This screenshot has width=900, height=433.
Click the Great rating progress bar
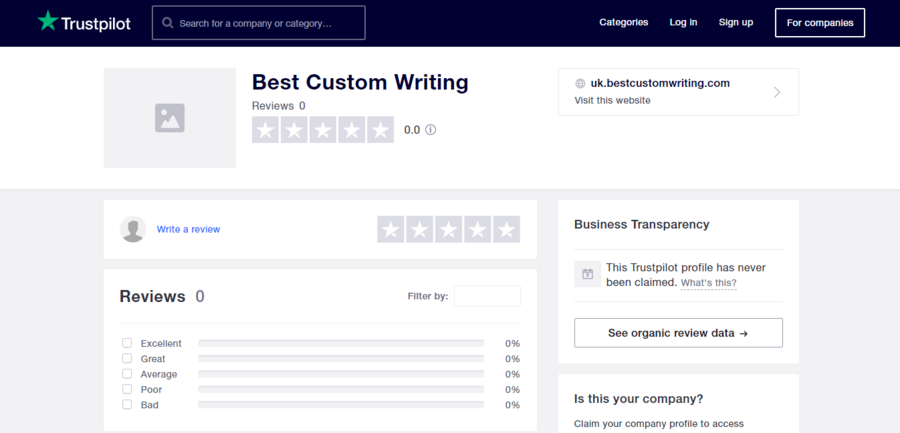click(x=341, y=358)
